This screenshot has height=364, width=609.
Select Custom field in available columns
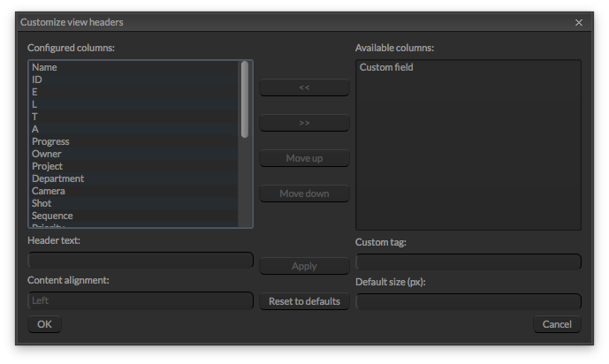468,67
